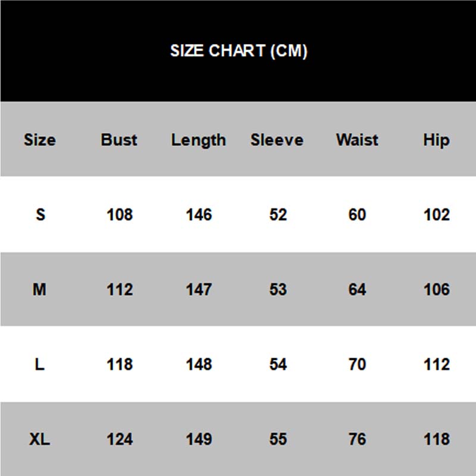Click the XL size row label

40,440
